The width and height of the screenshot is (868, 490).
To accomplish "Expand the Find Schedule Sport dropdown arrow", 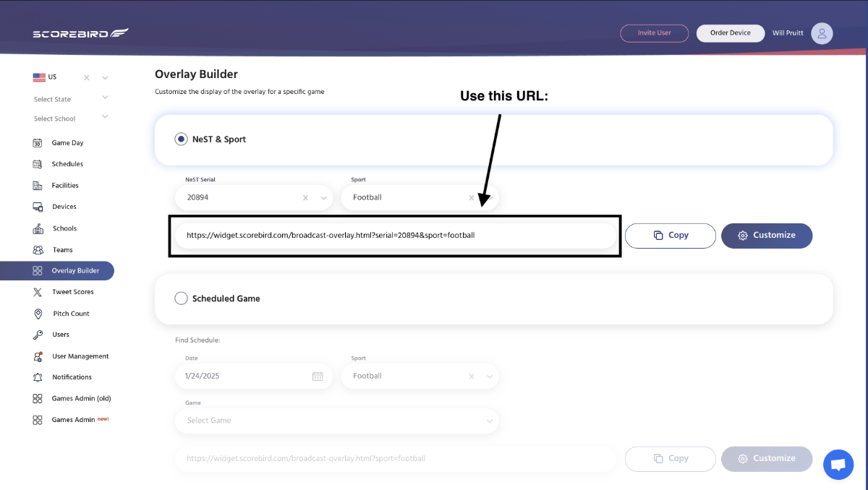I will click(x=490, y=376).
